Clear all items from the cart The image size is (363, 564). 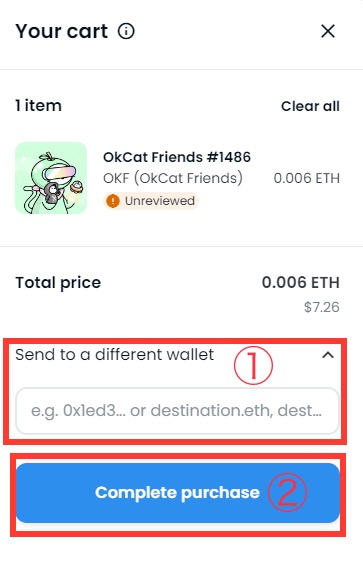point(310,106)
